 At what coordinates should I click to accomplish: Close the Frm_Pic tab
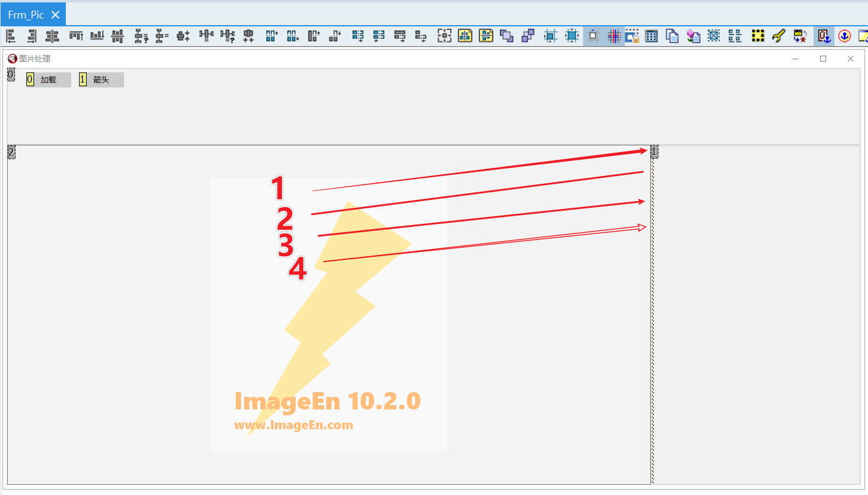56,15
